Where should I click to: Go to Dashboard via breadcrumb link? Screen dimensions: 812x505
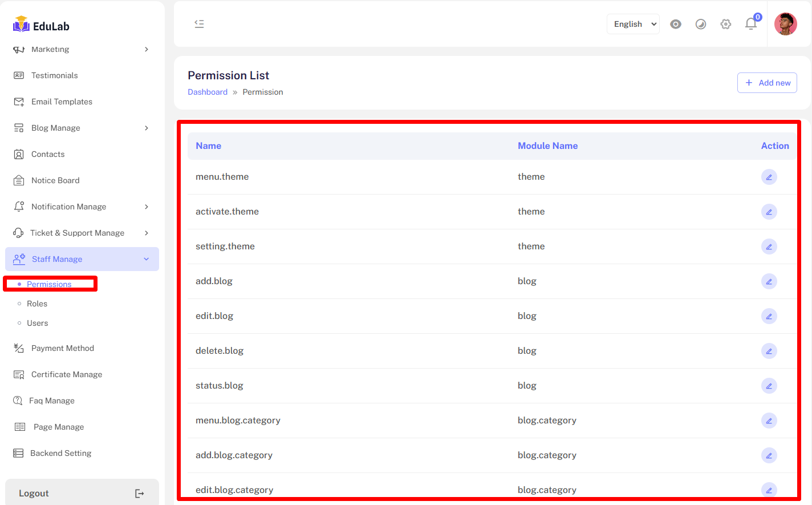click(208, 92)
